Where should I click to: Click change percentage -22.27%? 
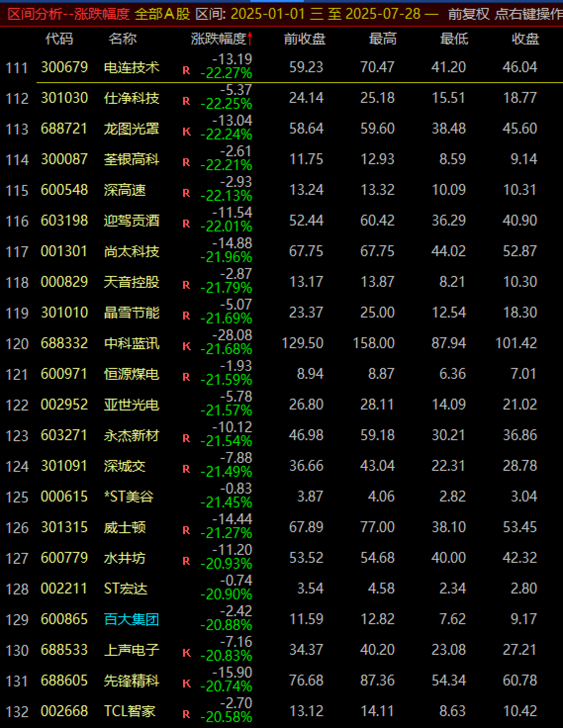click(227, 74)
